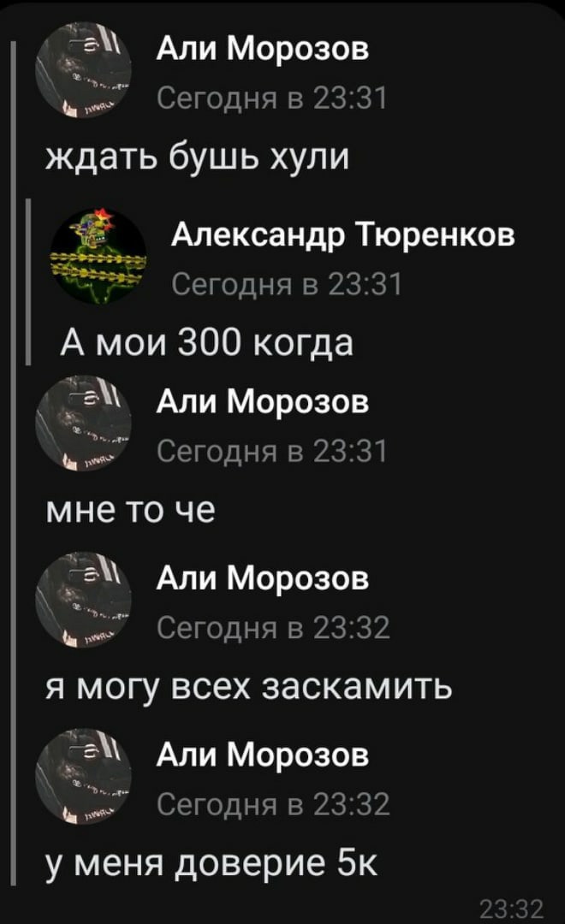The width and height of the screenshot is (565, 924).
Task: Tap avatar above 'я могу всех заскамить'
Action: click(x=83, y=600)
